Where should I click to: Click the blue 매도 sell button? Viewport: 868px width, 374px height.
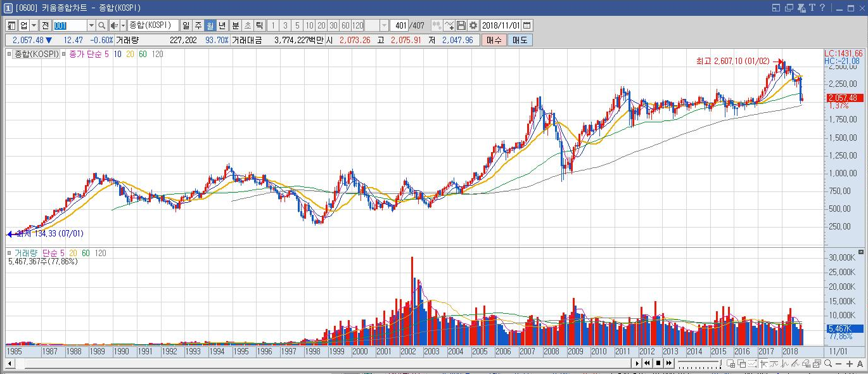click(520, 40)
